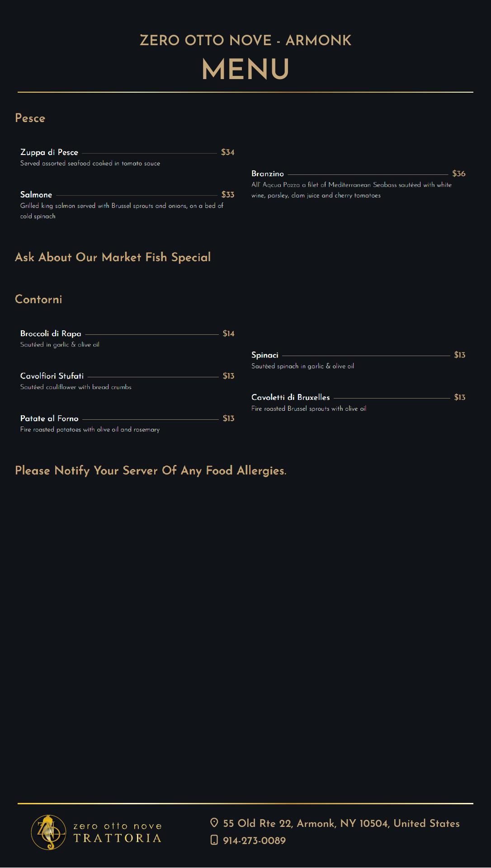Click the $36 price for Branzino
The width and height of the screenshot is (491, 868).
(459, 174)
